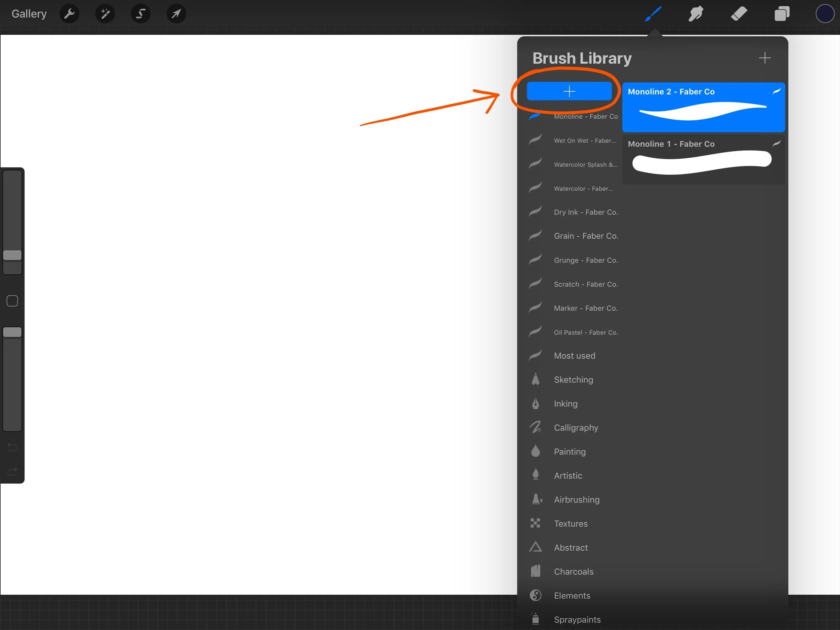Tap the Brush tool icon
This screenshot has width=840, height=630.
click(653, 14)
